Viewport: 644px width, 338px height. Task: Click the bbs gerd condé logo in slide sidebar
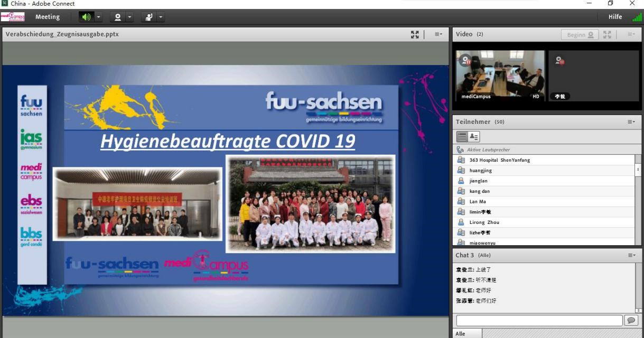tap(31, 237)
